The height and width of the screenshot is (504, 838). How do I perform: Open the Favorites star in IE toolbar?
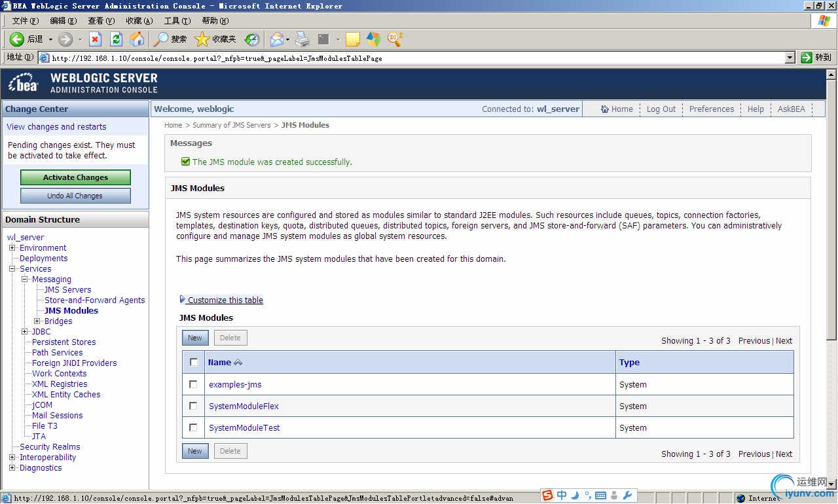pos(202,39)
